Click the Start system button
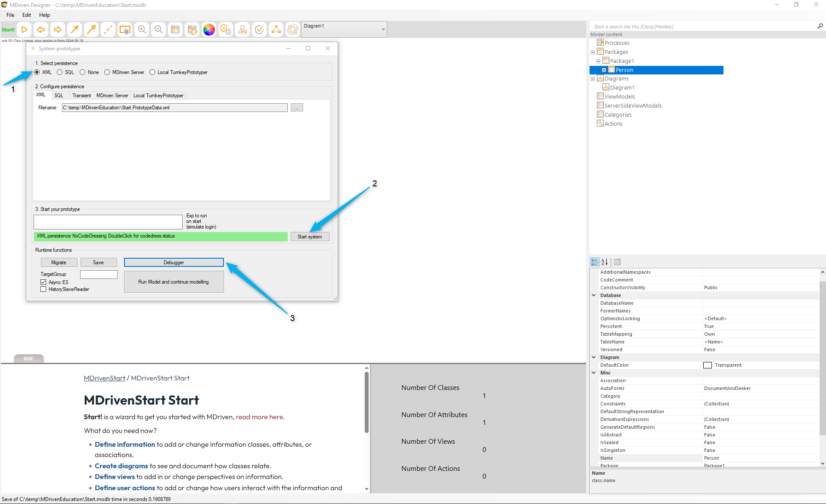 [310, 237]
